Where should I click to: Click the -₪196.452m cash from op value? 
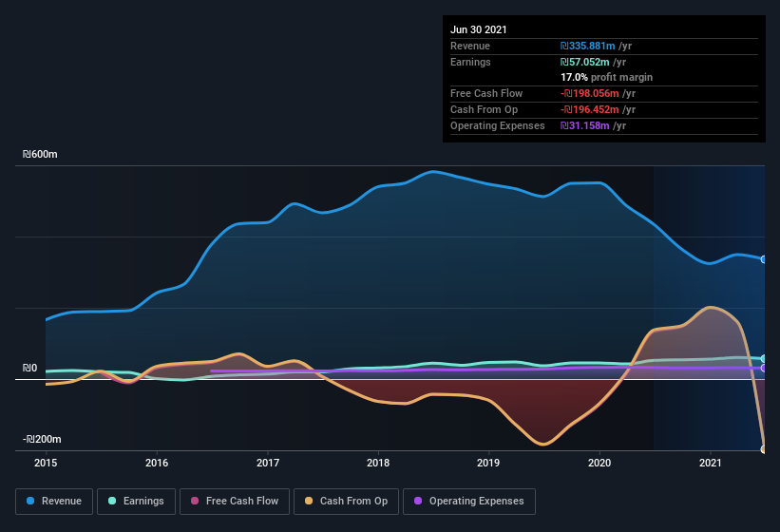tap(589, 109)
